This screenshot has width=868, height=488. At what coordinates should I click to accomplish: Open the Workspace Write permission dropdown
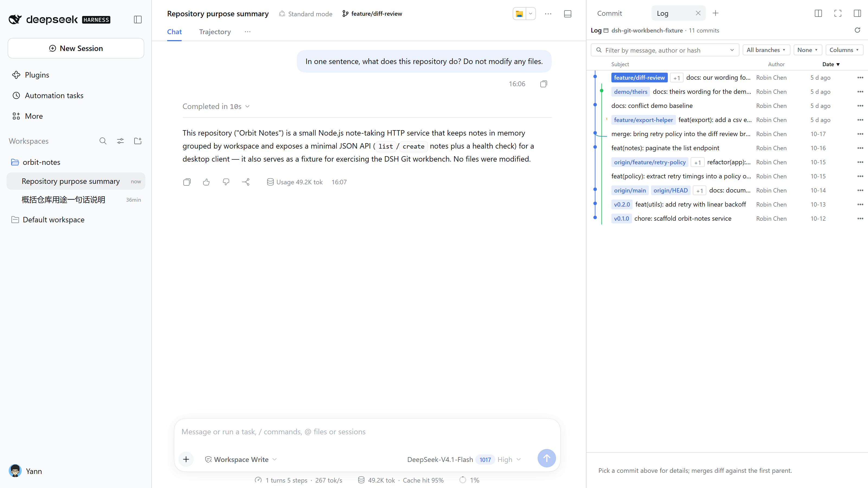click(241, 459)
